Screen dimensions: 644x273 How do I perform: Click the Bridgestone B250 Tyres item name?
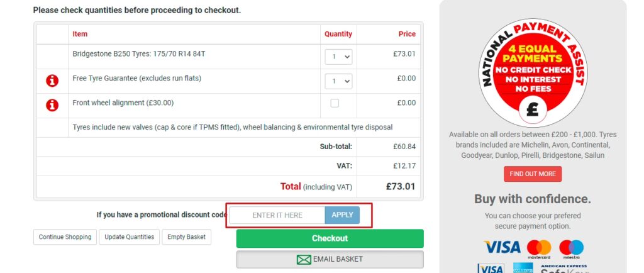click(138, 54)
